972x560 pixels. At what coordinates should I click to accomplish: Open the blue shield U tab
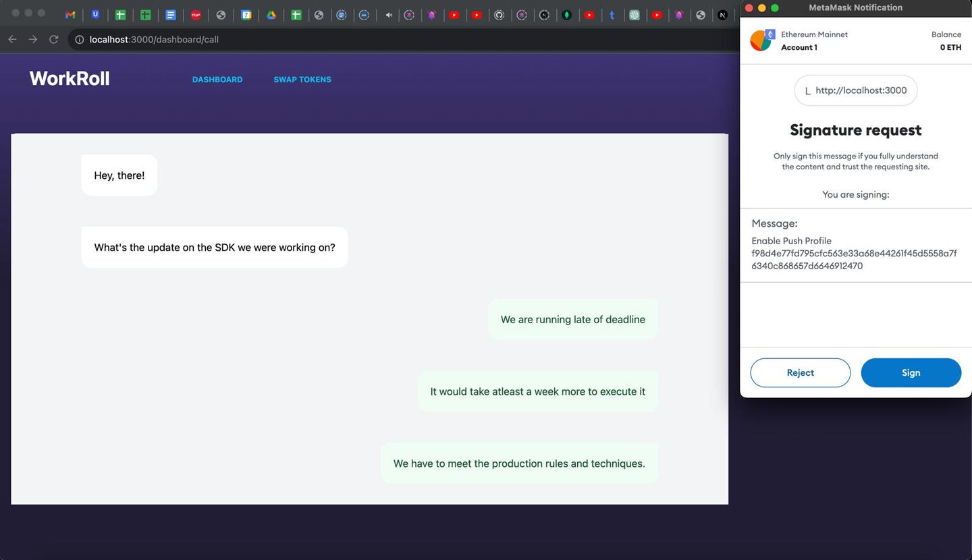(95, 14)
